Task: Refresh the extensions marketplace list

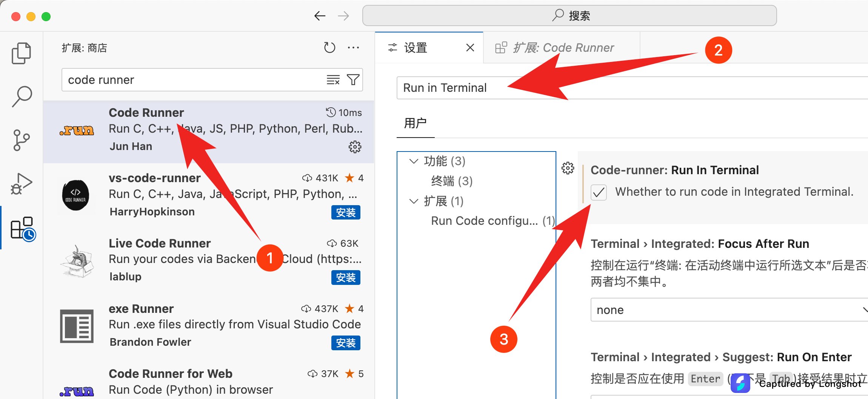Action: click(x=329, y=48)
